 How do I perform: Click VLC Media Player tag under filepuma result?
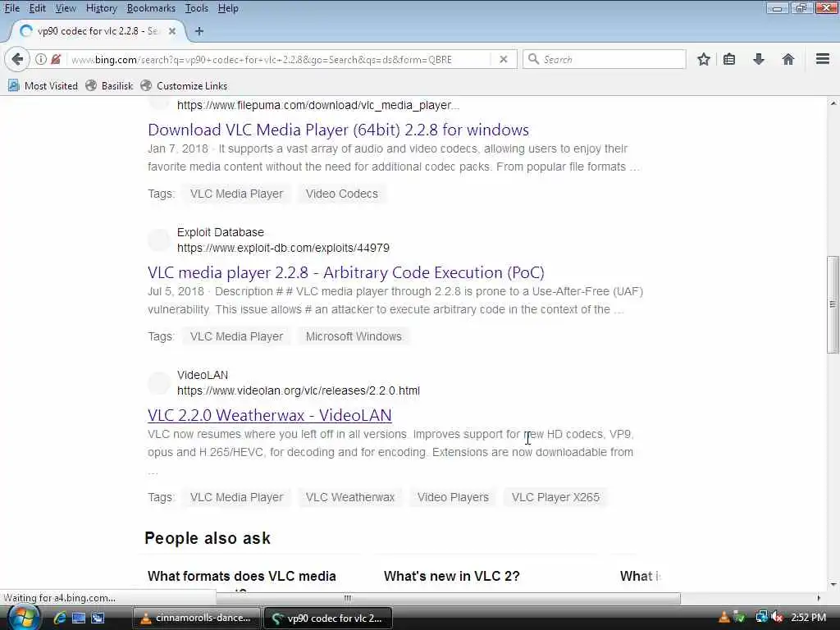(x=237, y=194)
